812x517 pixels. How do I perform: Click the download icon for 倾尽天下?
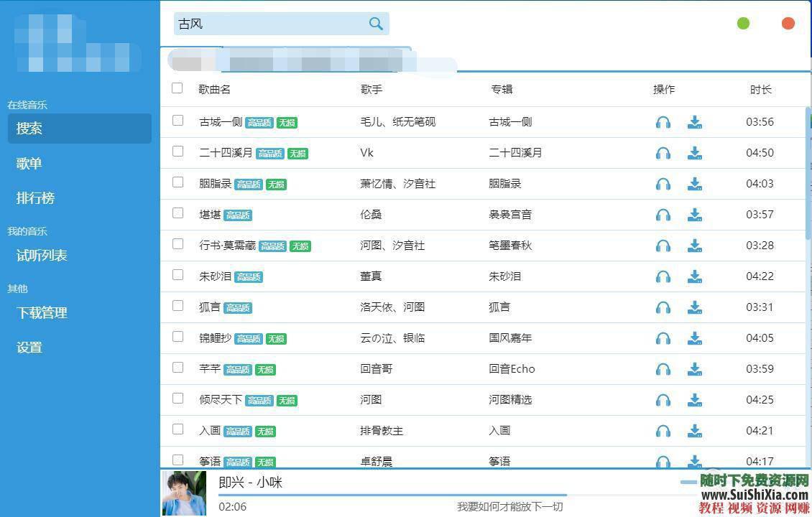point(694,400)
